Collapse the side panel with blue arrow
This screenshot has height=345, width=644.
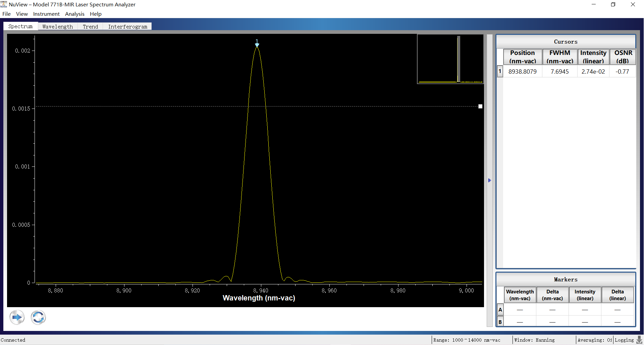(490, 180)
